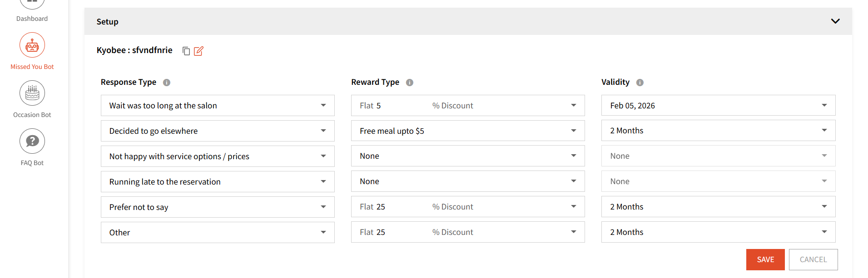Open reward dropdown for 'Other' row

point(468,232)
